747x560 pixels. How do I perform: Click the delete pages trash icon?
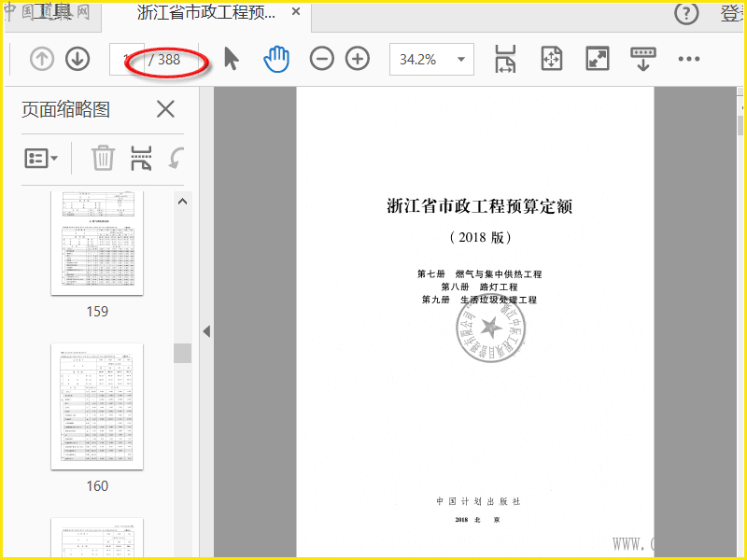pos(103,158)
